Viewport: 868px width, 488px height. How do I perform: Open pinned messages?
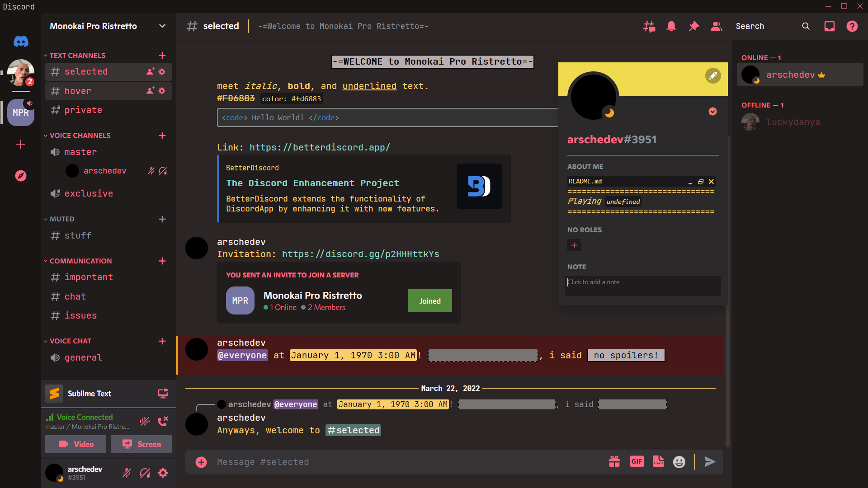pyautogui.click(x=693, y=26)
